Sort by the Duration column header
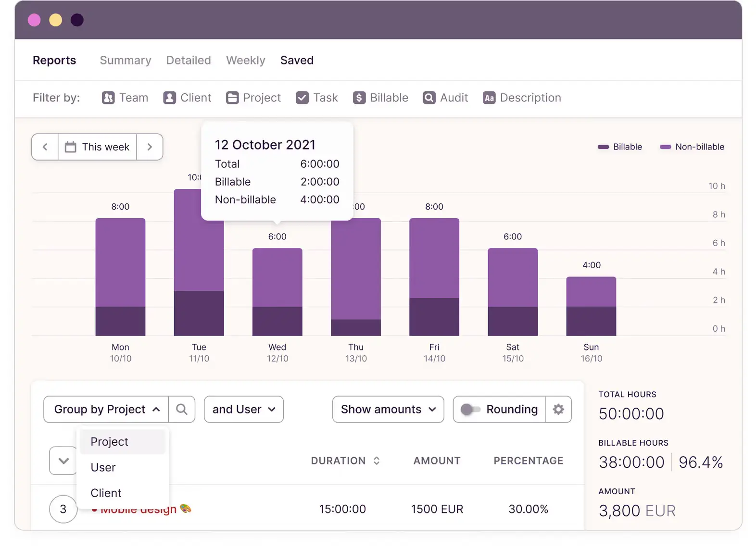Viewport: 756px width, 548px height. [345, 461]
